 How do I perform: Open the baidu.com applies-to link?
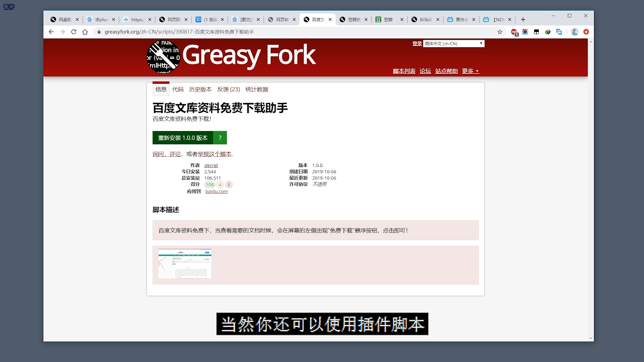(216, 191)
